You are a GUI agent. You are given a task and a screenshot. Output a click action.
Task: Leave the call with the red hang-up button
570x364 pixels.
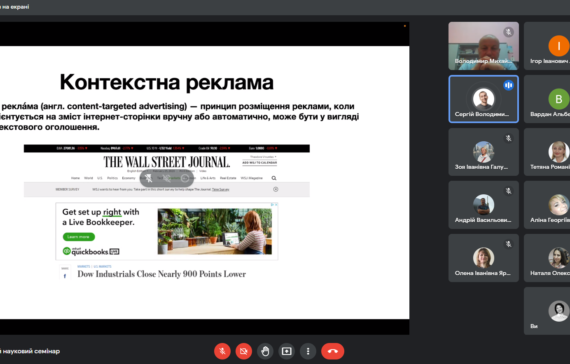[332, 351]
